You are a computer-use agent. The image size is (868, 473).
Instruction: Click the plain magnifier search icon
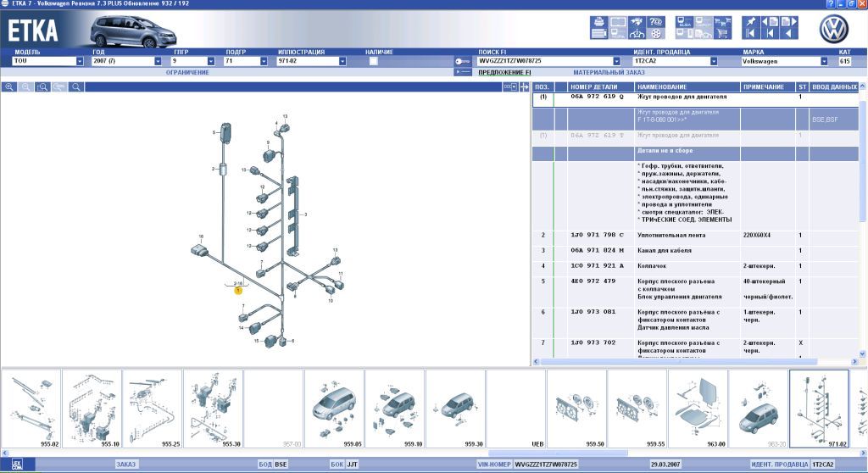[76, 87]
